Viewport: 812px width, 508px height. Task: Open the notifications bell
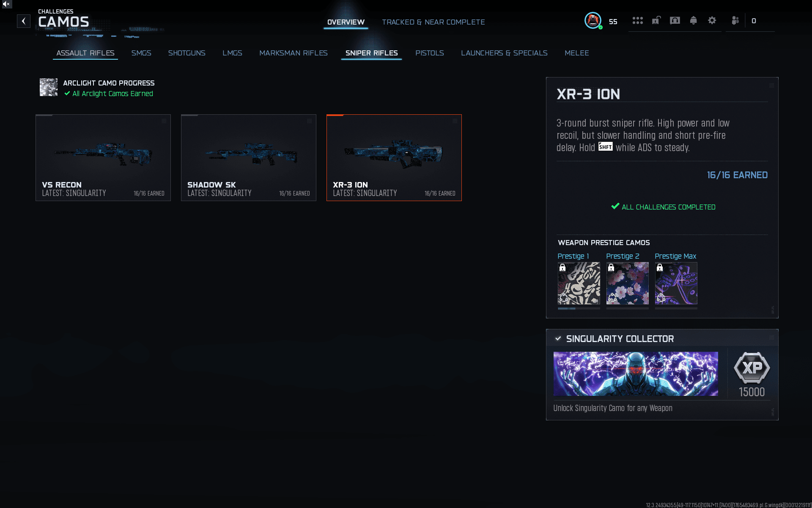(x=693, y=20)
